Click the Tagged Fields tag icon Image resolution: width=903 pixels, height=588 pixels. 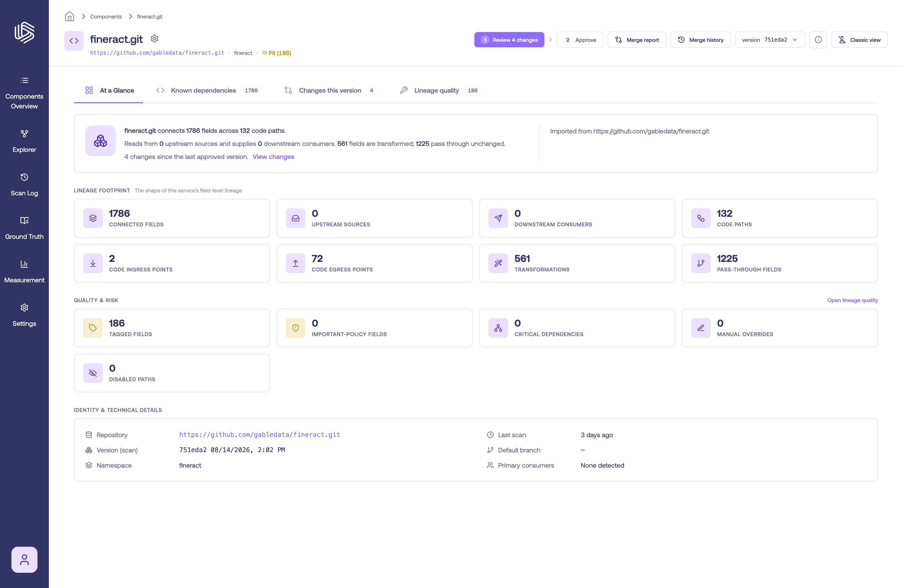point(93,328)
